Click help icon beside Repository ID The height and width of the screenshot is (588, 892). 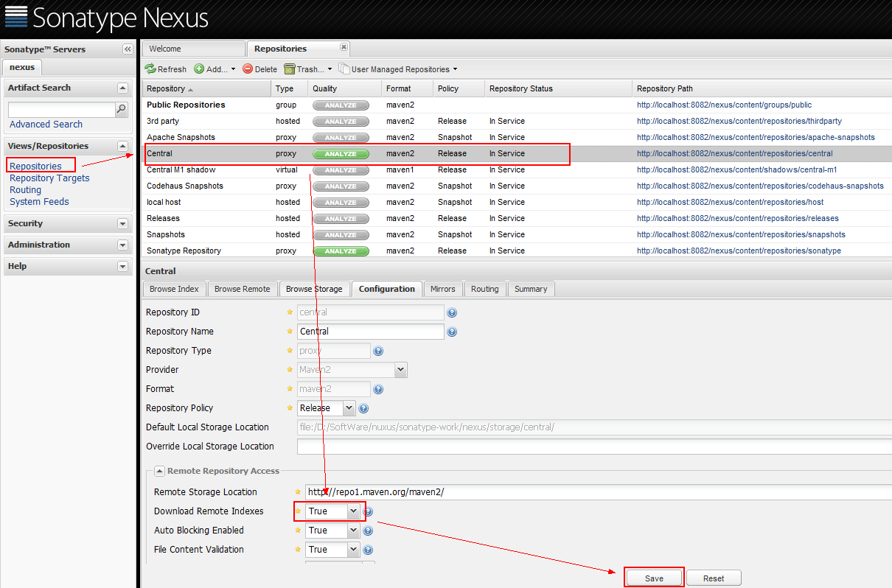(452, 312)
